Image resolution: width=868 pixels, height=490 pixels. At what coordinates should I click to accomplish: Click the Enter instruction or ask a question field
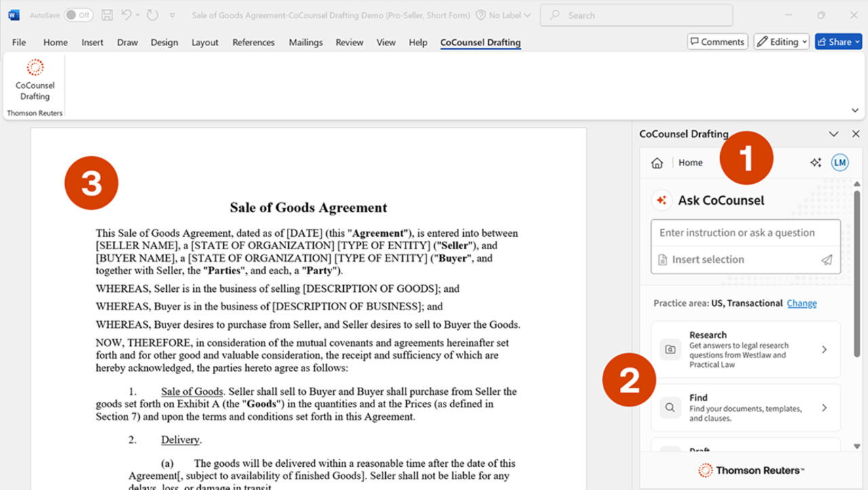pos(745,233)
